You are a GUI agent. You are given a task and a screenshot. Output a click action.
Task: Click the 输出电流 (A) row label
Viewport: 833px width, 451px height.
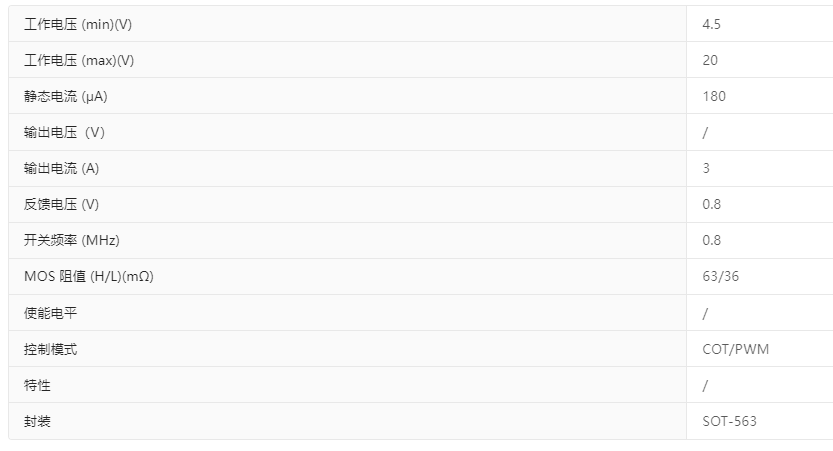pyautogui.click(x=61, y=168)
